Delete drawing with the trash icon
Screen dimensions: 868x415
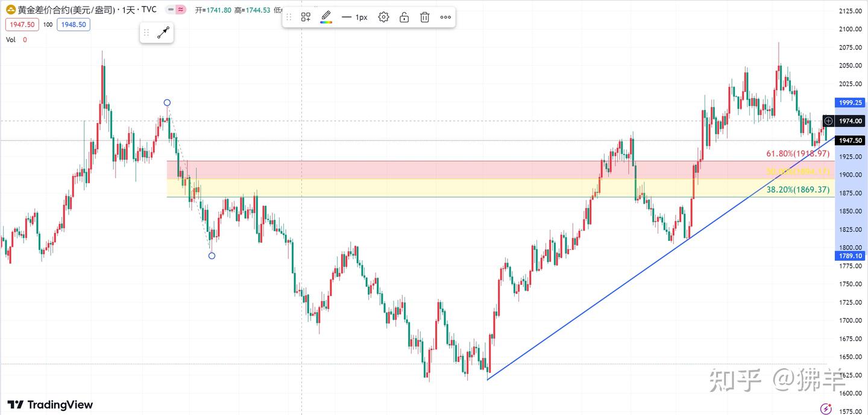tap(425, 17)
